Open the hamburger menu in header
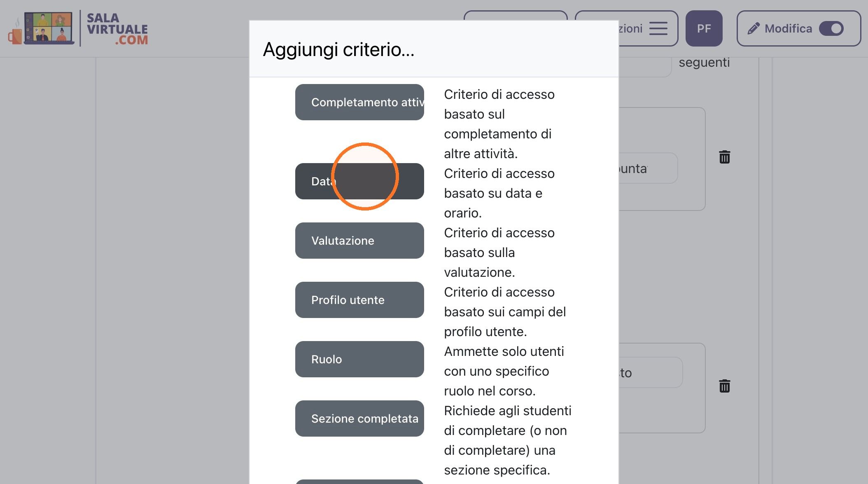The width and height of the screenshot is (868, 484). 658,28
